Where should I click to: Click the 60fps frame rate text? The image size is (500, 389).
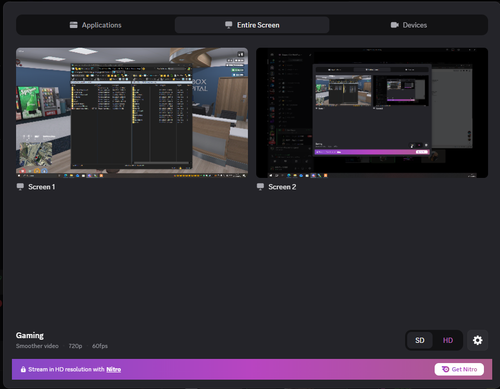[x=100, y=346]
